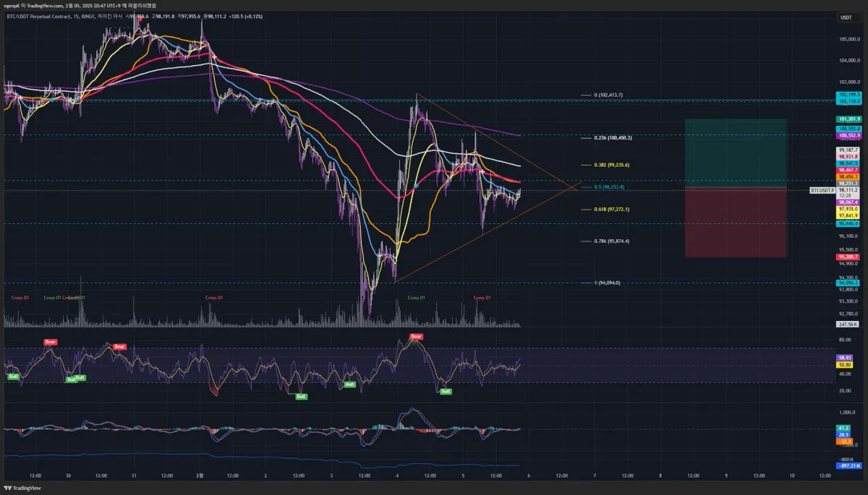Click the 50.80 RSI average value label
The image size is (868, 495).
click(x=845, y=365)
